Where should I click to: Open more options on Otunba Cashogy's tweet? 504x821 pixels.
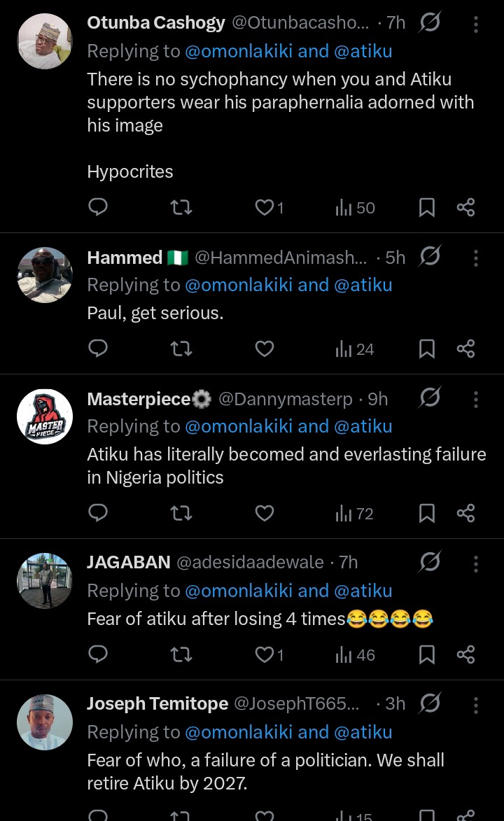(x=476, y=24)
